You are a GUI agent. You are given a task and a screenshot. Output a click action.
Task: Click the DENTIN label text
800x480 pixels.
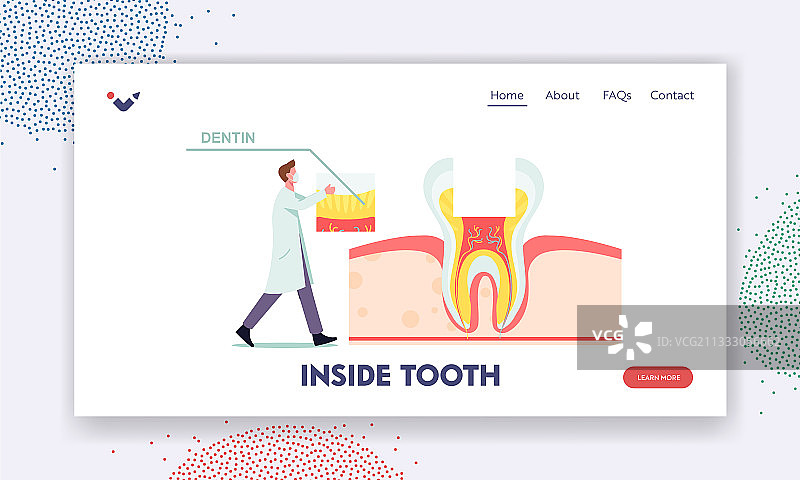point(228,138)
